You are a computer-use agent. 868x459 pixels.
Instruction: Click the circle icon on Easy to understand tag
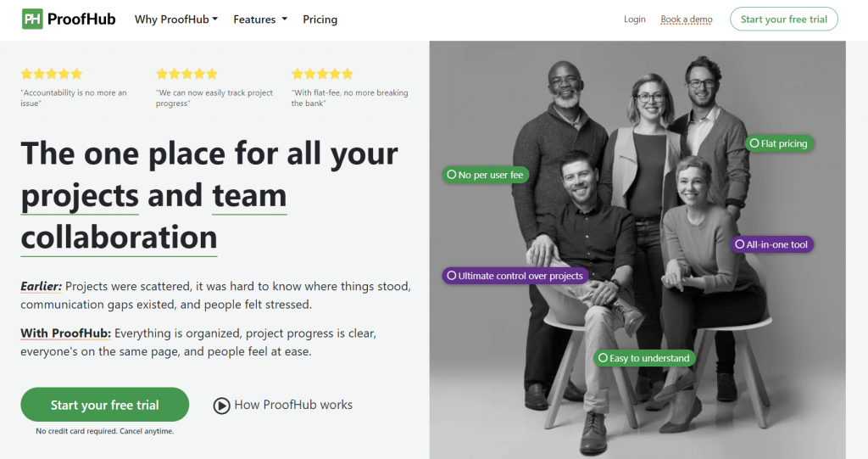[602, 358]
